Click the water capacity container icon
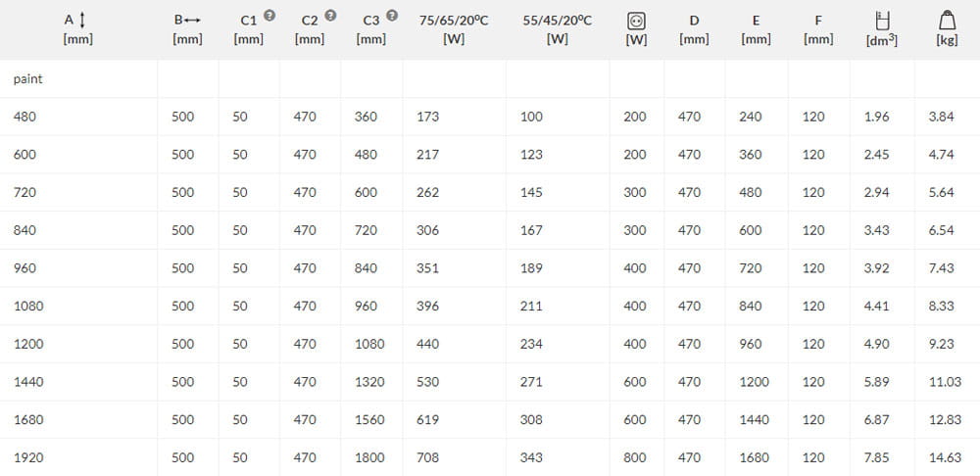The width and height of the screenshot is (980, 476). coord(881,20)
